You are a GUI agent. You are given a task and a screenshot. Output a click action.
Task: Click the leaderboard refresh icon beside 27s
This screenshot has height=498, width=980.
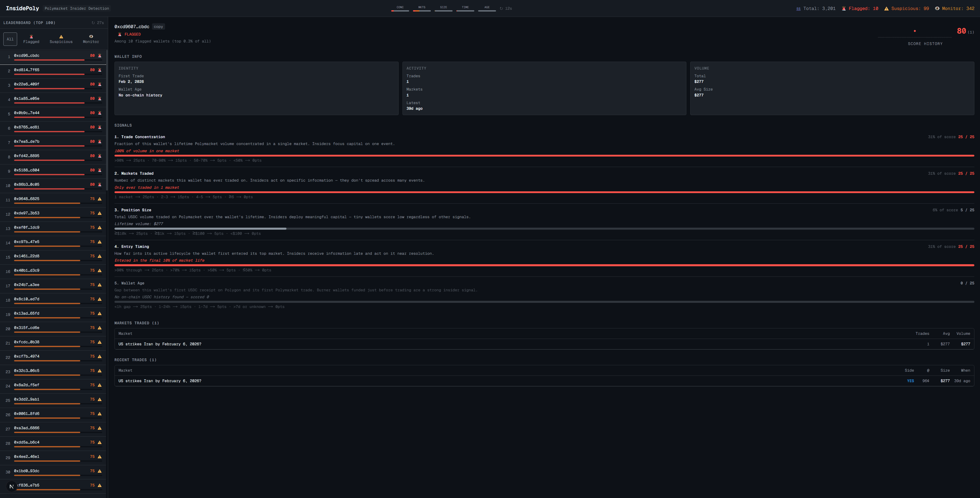click(x=93, y=23)
